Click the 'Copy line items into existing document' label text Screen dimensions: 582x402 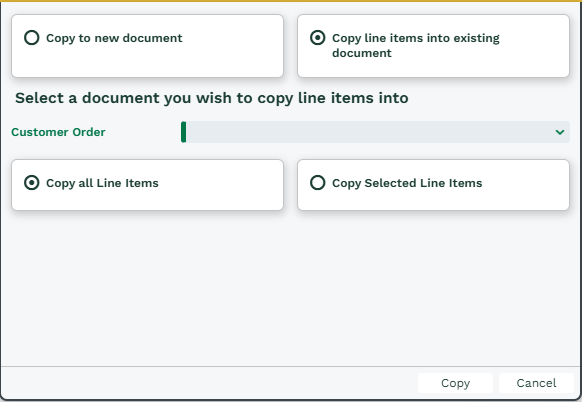click(416, 45)
